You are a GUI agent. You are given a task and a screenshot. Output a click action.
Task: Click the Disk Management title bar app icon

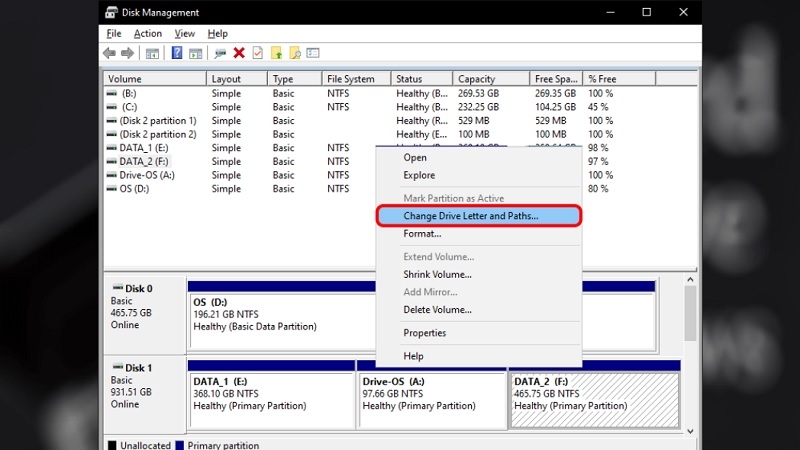pyautogui.click(x=111, y=12)
